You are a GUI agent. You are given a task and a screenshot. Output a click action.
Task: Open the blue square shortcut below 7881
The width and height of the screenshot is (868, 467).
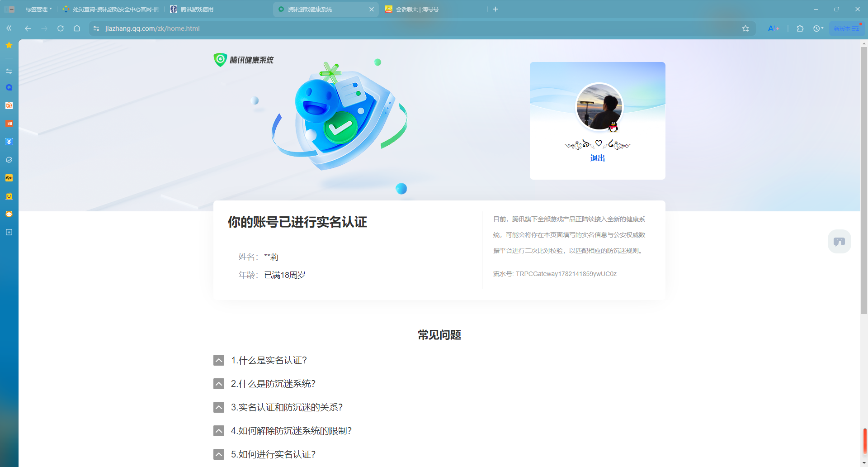[x=9, y=142]
